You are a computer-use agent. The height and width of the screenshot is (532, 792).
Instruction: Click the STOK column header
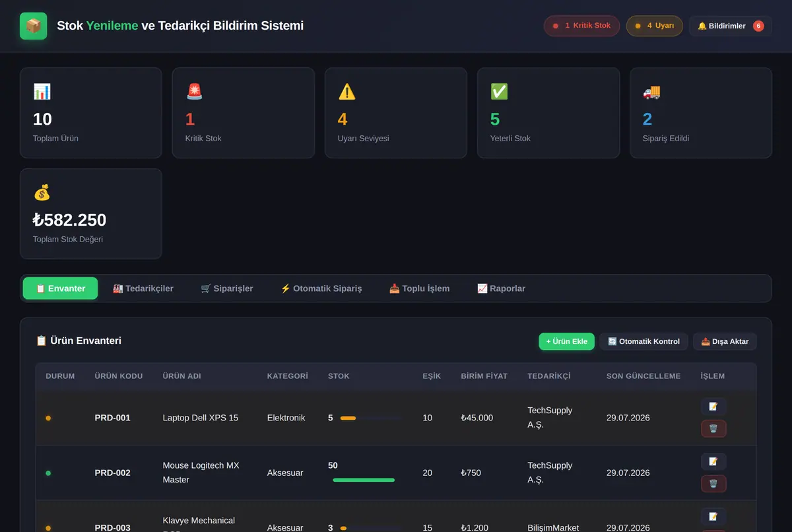tap(339, 376)
